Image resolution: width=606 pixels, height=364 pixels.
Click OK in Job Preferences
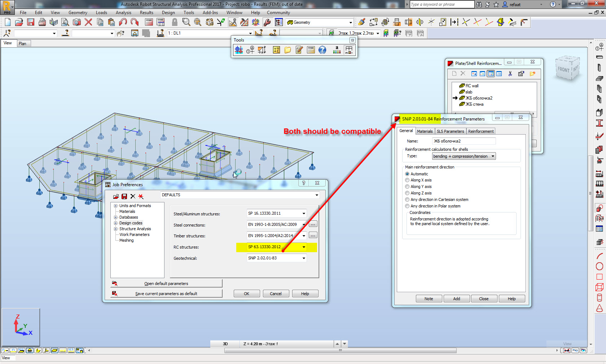[247, 294]
